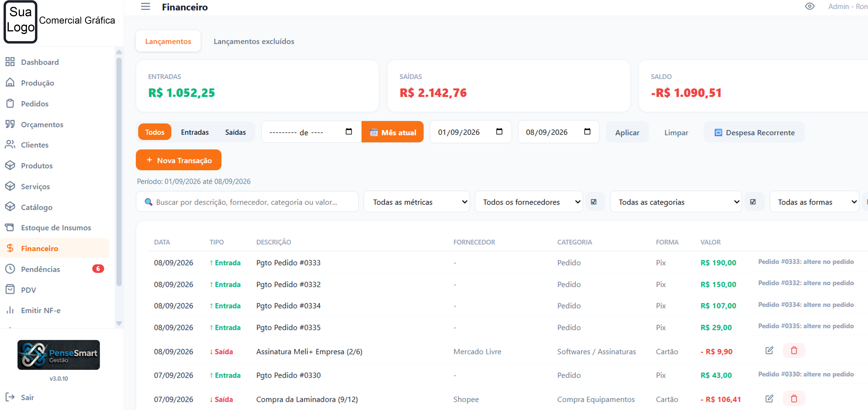
Task: Click the start date field 01/09/2026
Action: pos(471,132)
